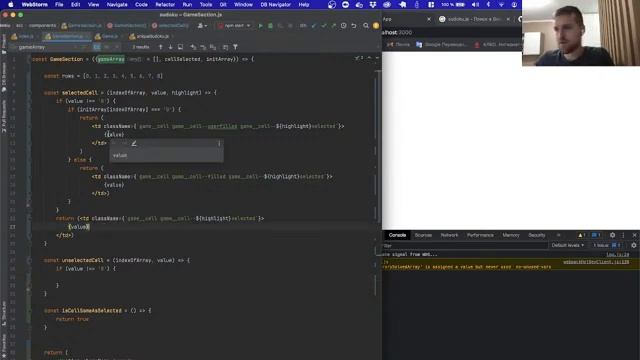Click the 1 Issue button in console

[607, 245]
